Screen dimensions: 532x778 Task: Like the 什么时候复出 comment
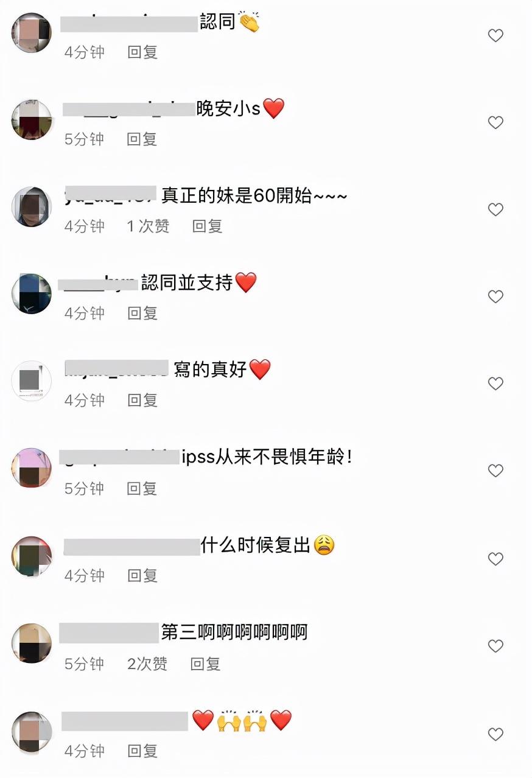tap(495, 559)
